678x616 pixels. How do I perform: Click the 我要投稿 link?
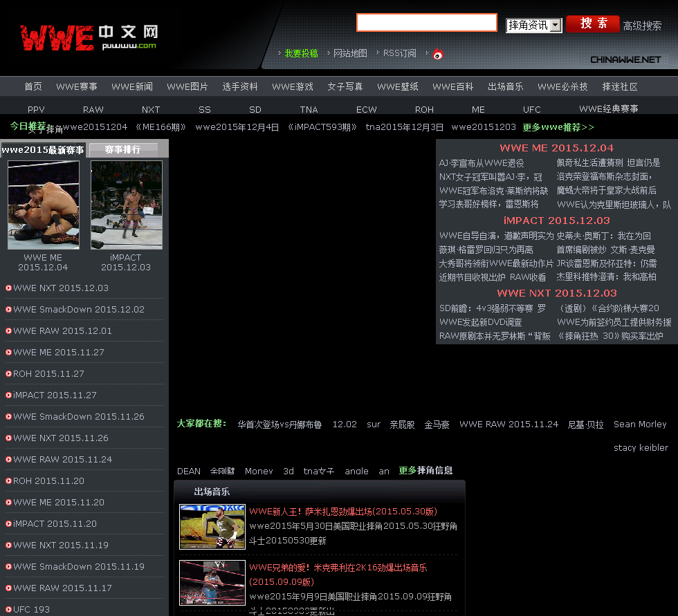pos(302,53)
